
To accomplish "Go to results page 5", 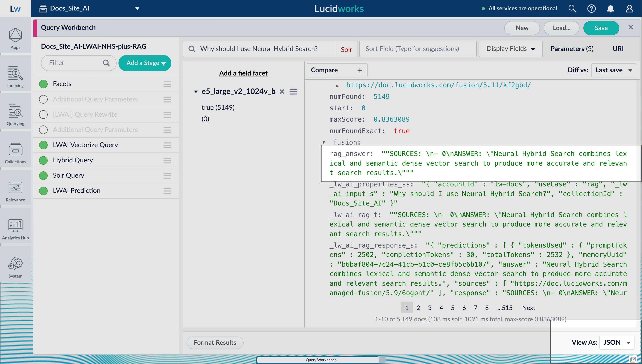I will (x=452, y=308).
